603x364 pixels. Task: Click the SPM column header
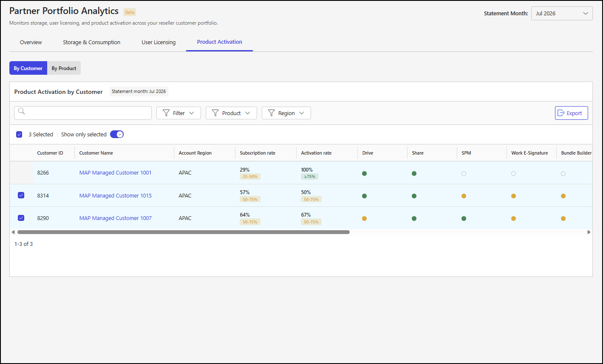[x=466, y=153]
